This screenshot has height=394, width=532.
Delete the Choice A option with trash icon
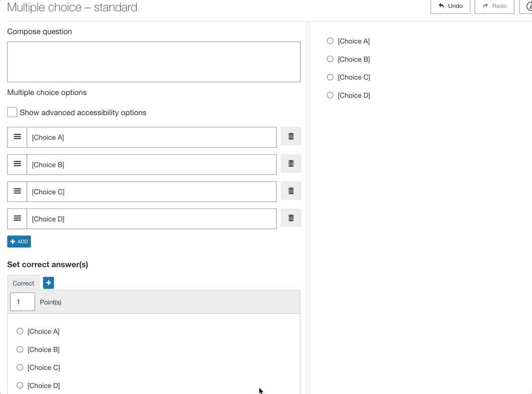pos(291,136)
